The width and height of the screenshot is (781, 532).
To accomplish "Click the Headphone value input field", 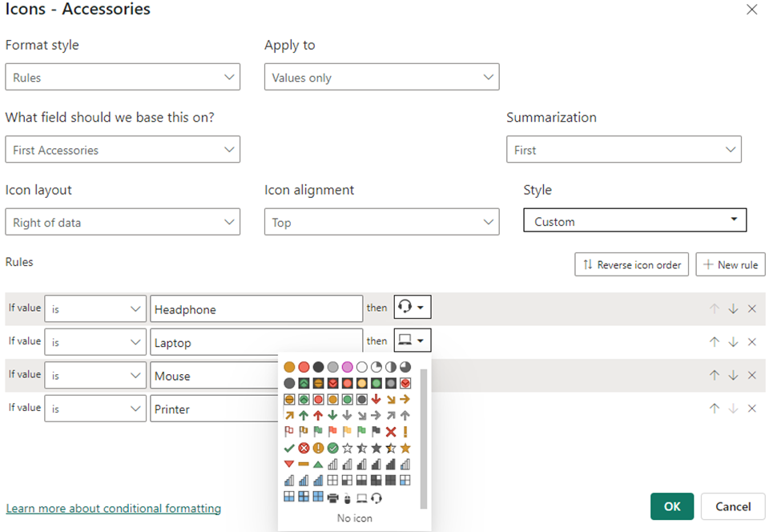I will pos(256,308).
